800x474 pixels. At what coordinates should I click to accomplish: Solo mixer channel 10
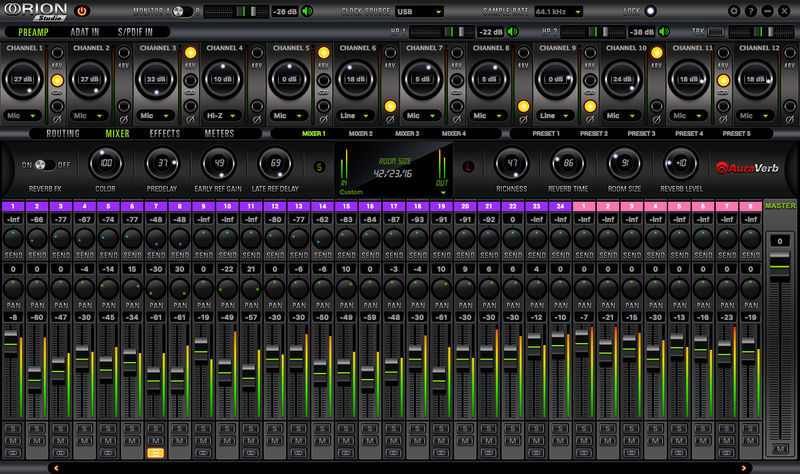pos(227,428)
